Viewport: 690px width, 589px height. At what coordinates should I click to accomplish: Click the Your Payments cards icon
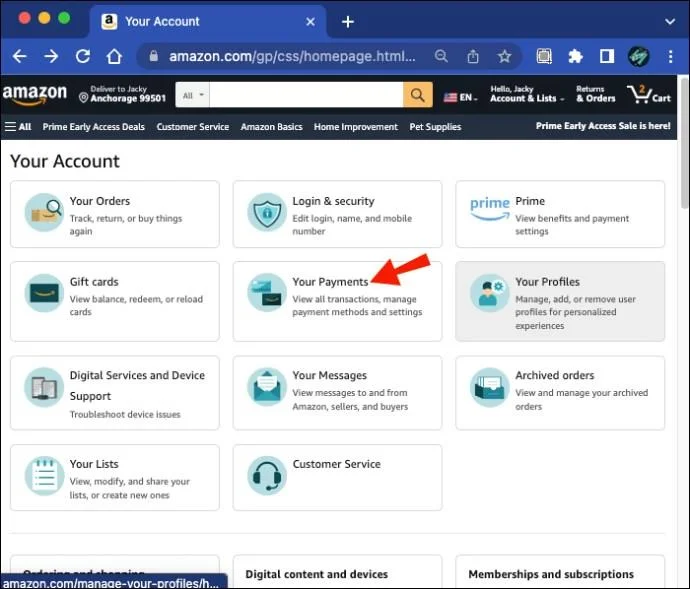point(267,293)
